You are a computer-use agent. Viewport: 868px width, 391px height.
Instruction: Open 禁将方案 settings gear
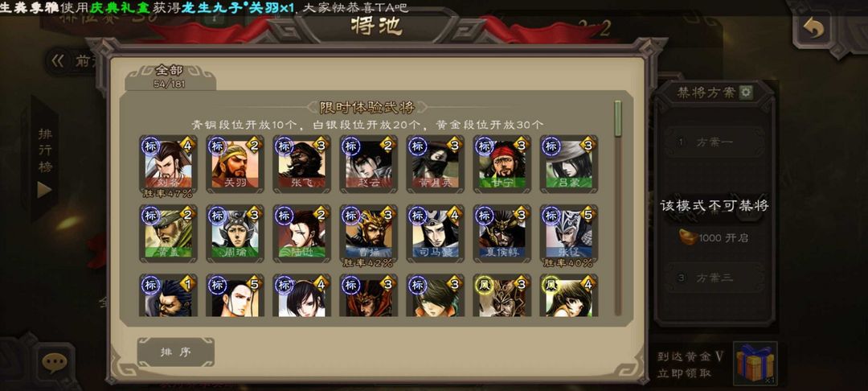point(746,93)
